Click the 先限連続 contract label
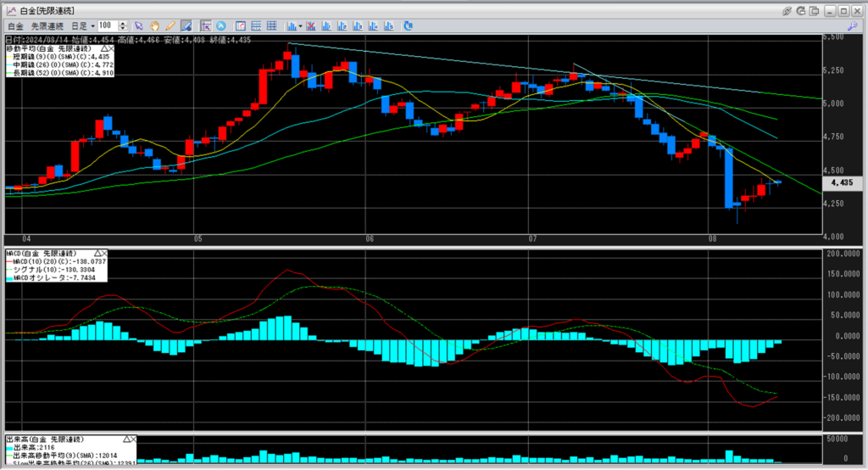This screenshot has width=868, height=470. pyautogui.click(x=46, y=26)
